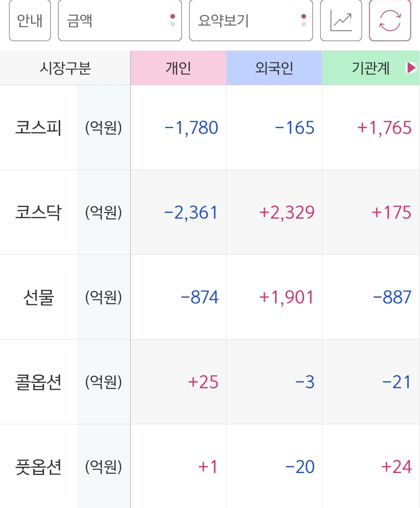Show more columns with pink arrow
Viewport: 420px width, 508px height.
(x=411, y=68)
